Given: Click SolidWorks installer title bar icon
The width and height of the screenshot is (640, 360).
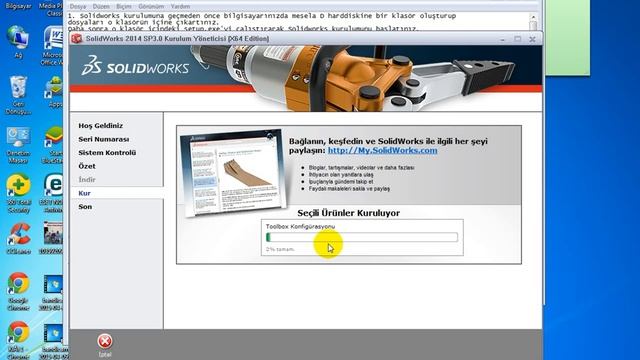Looking at the screenshot, I should pos(77,39).
